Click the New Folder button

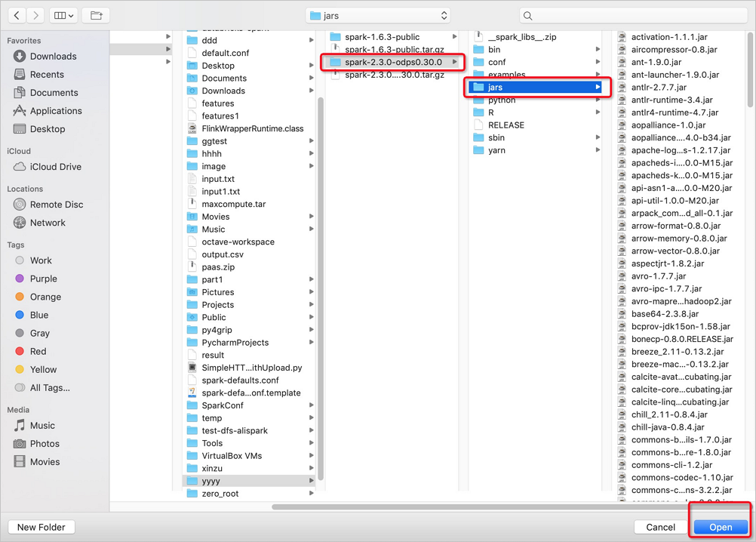[41, 527]
